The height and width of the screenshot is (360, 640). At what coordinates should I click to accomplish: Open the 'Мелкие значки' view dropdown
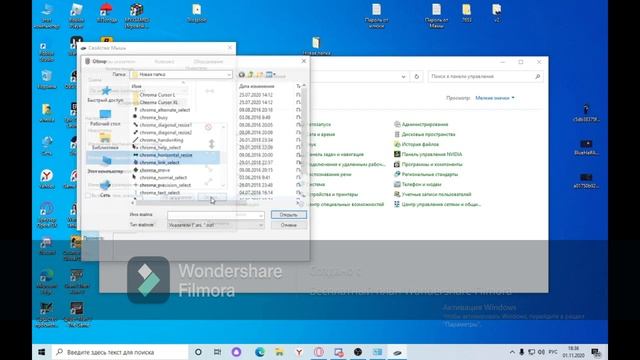[495, 98]
